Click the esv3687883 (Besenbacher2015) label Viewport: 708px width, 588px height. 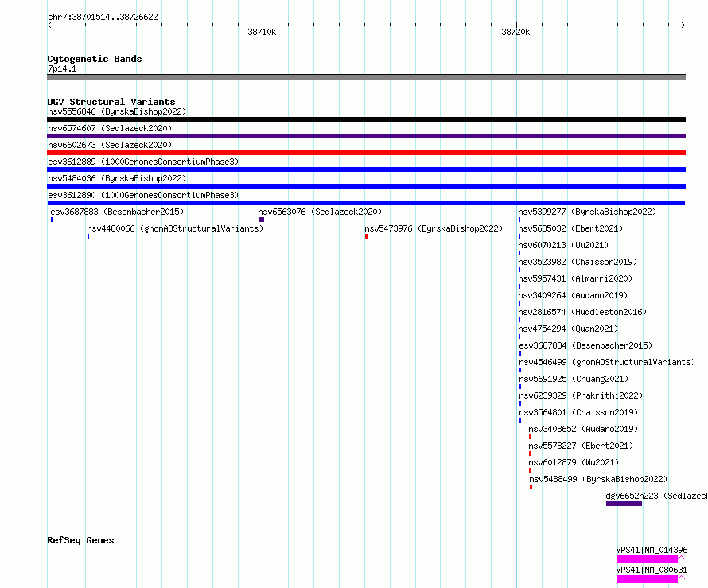click(x=117, y=212)
